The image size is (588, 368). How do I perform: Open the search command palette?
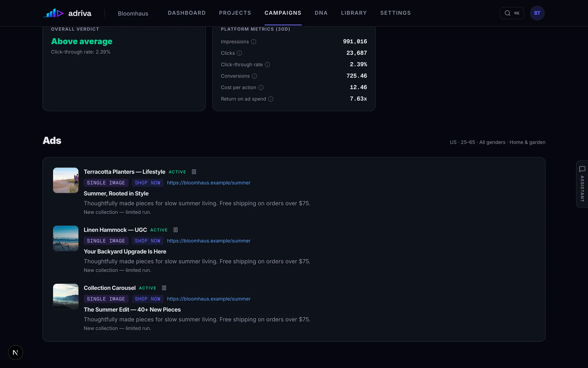click(512, 13)
